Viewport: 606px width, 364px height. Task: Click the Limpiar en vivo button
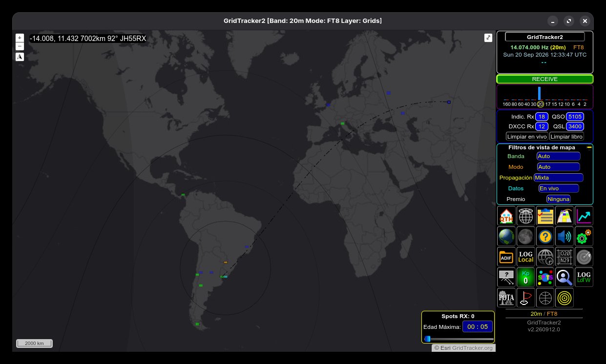[x=527, y=137]
